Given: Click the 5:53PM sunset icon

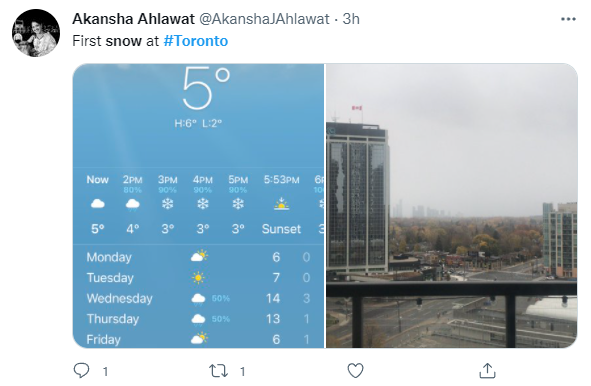Looking at the screenshot, I should (281, 204).
